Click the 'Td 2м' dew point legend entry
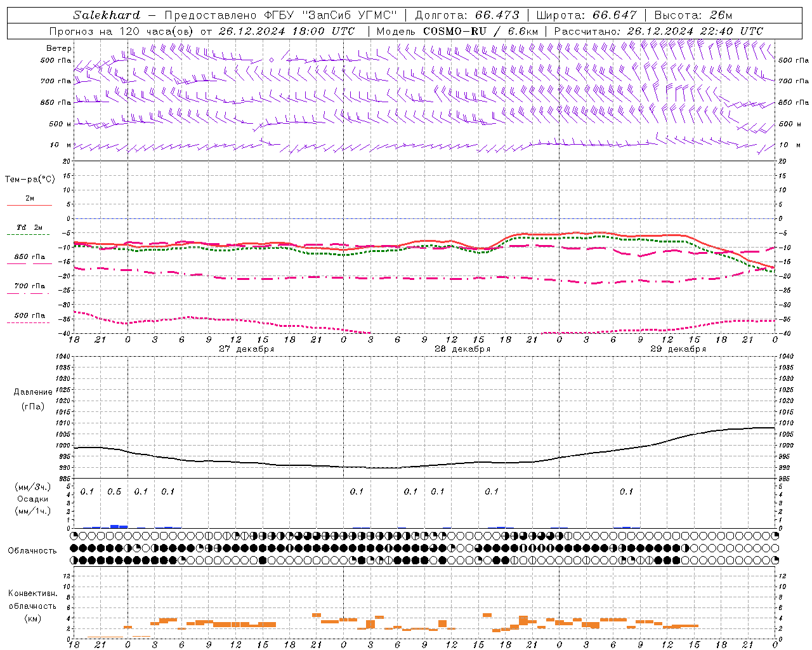The height and width of the screenshot is (650, 812). click(x=29, y=227)
